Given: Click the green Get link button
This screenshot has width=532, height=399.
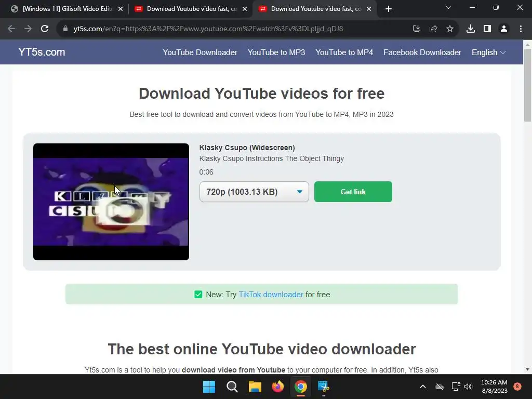Looking at the screenshot, I should [353, 192].
